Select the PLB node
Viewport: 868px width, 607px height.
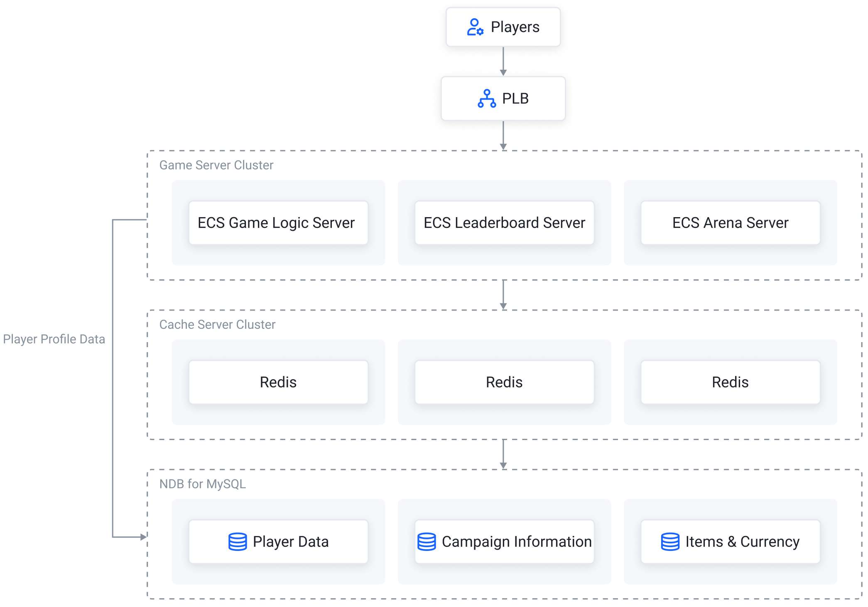(503, 99)
